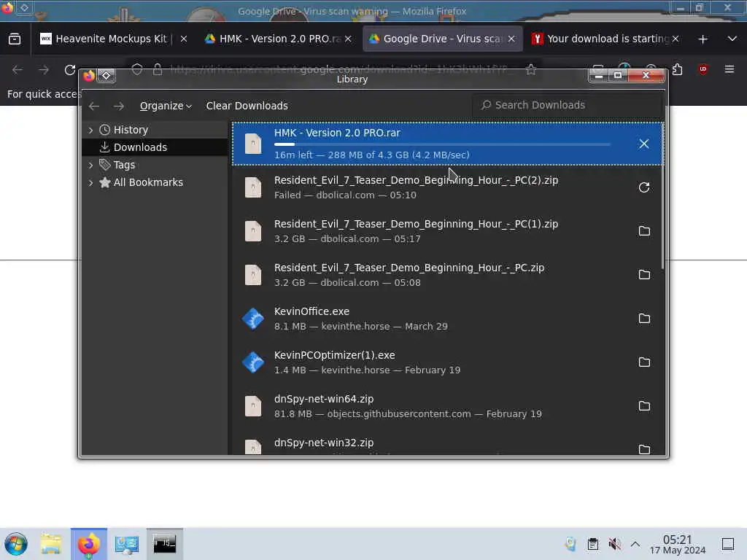Show desktop button in taskbar
The image size is (747, 560).
(728, 544)
